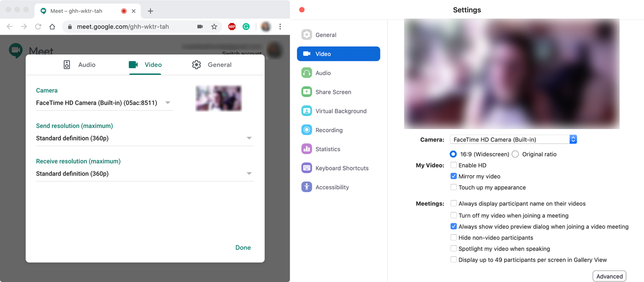View Zoom Statistics panel
The width and height of the screenshot is (644, 282).
tap(328, 149)
